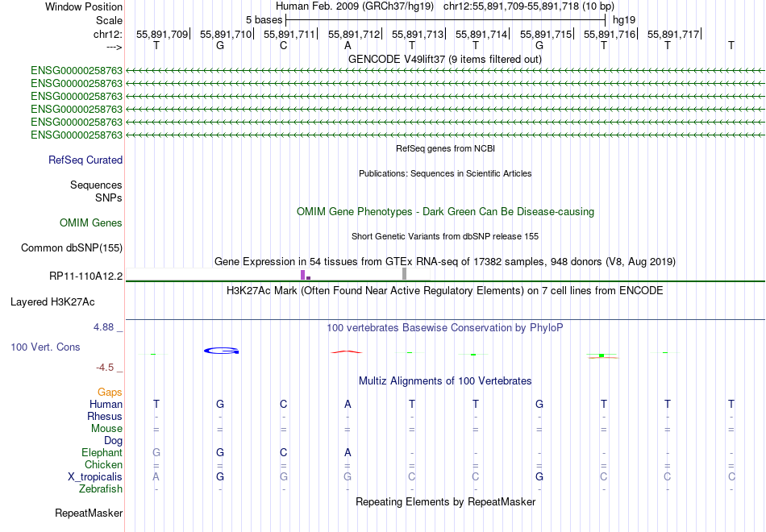
Task: Click the Sequences track label
Action: (x=96, y=185)
